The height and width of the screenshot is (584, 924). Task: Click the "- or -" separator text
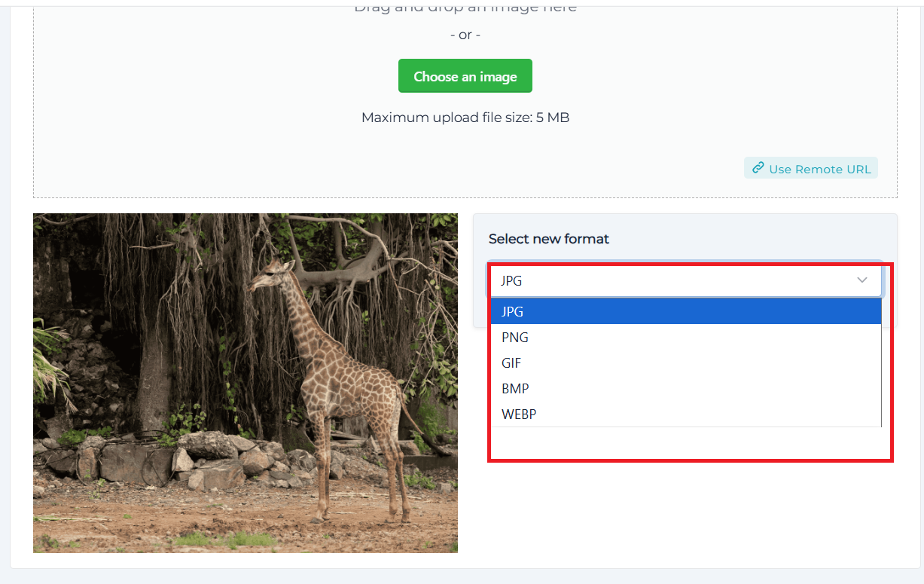tap(465, 35)
